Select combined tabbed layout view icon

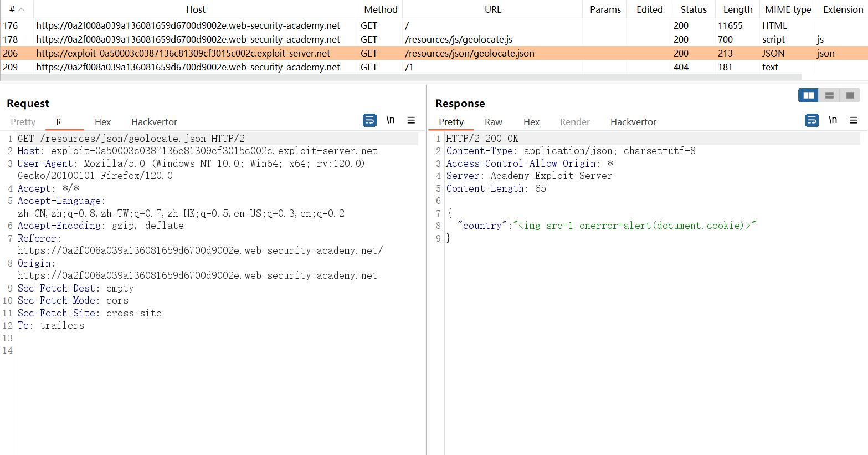(850, 95)
